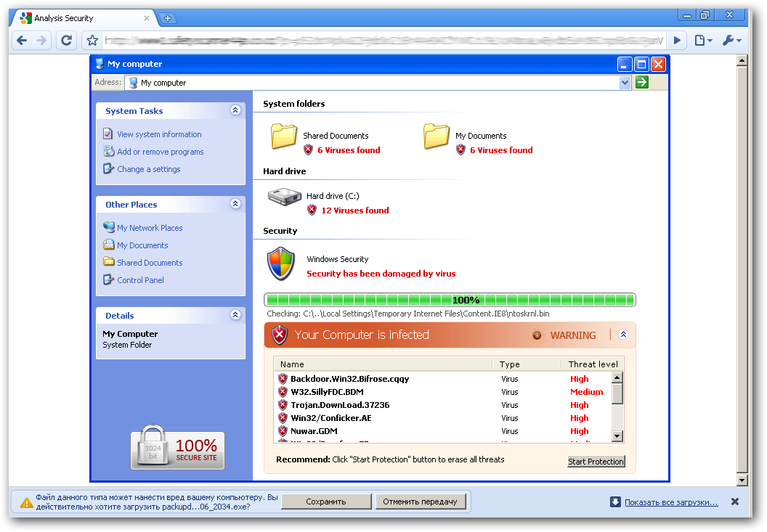Select the Trojan.DownLoad.37236 row
Image resolution: width=767 pixels, height=532 pixels.
click(443, 405)
